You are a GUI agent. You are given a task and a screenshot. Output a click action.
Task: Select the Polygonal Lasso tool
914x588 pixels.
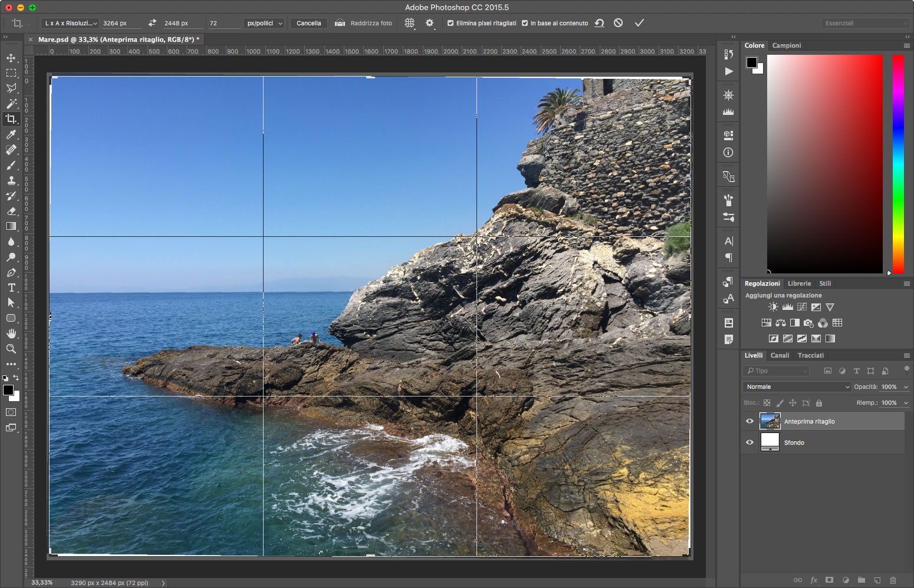tap(11, 88)
